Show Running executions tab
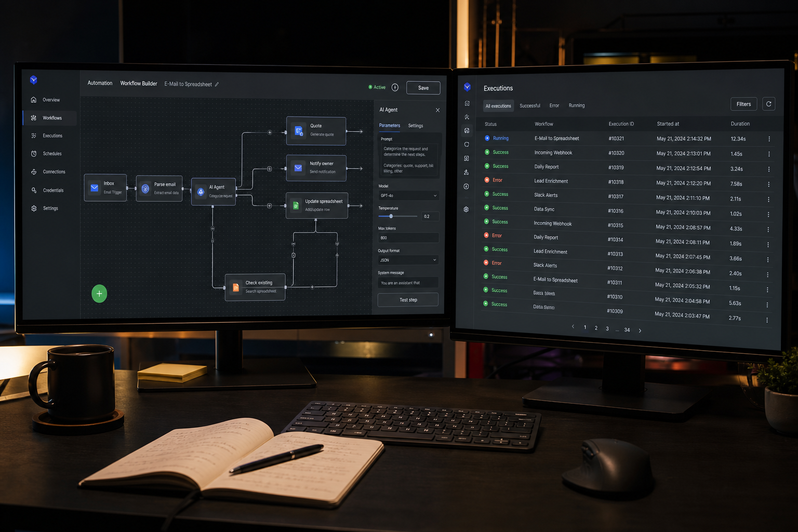 tap(577, 105)
